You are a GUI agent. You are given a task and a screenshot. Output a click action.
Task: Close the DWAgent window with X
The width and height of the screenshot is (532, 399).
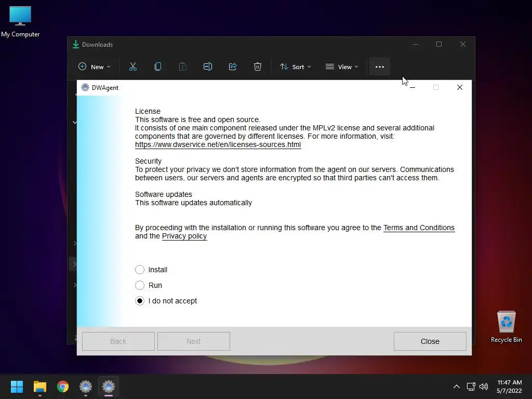(460, 87)
